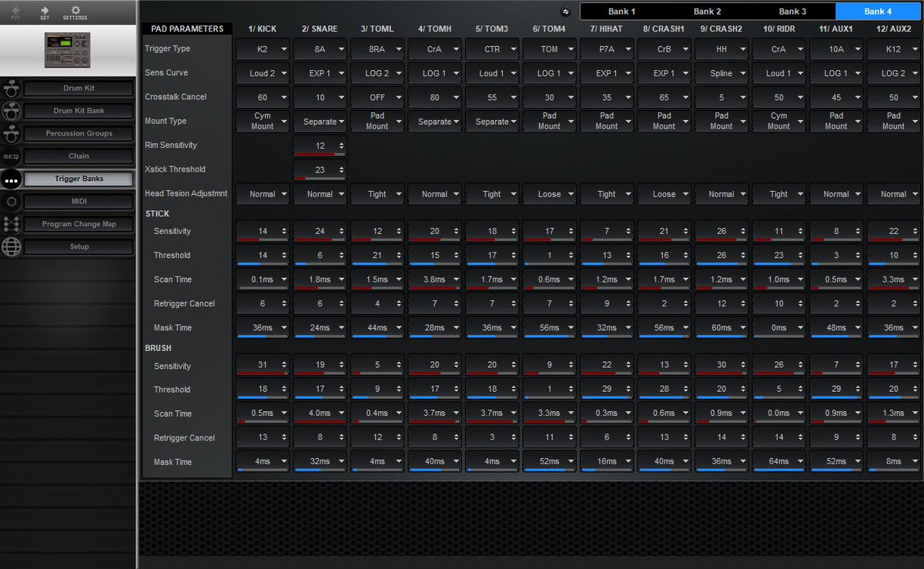Click the swap icon left of Bank 1
The height and width of the screenshot is (569, 924).
point(565,12)
